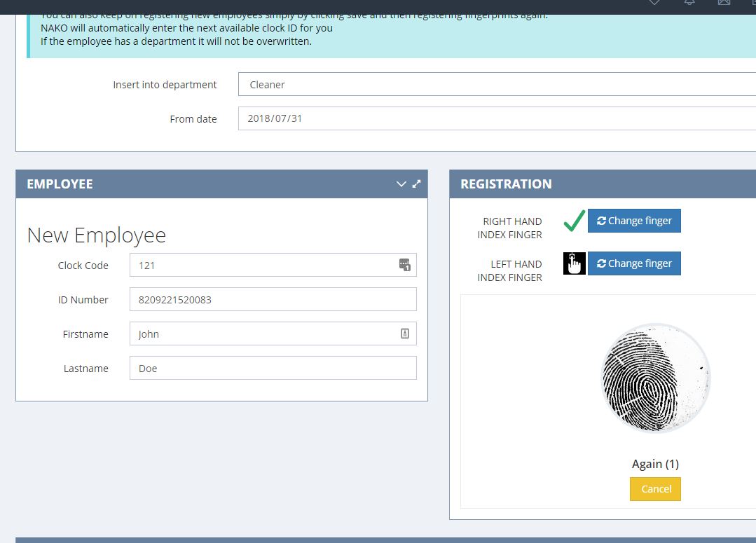Change finger for left hand index finger
Image resolution: width=756 pixels, height=543 pixels.
tap(633, 263)
